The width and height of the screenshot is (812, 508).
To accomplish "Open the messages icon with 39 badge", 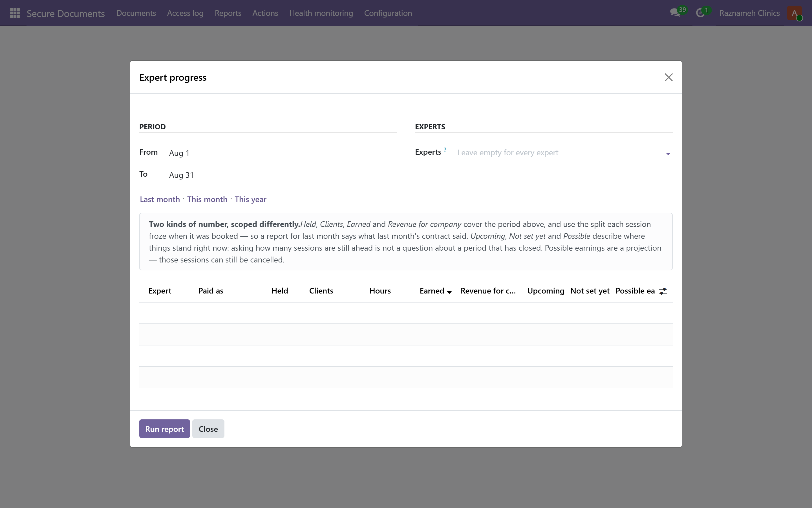I will click(x=678, y=13).
